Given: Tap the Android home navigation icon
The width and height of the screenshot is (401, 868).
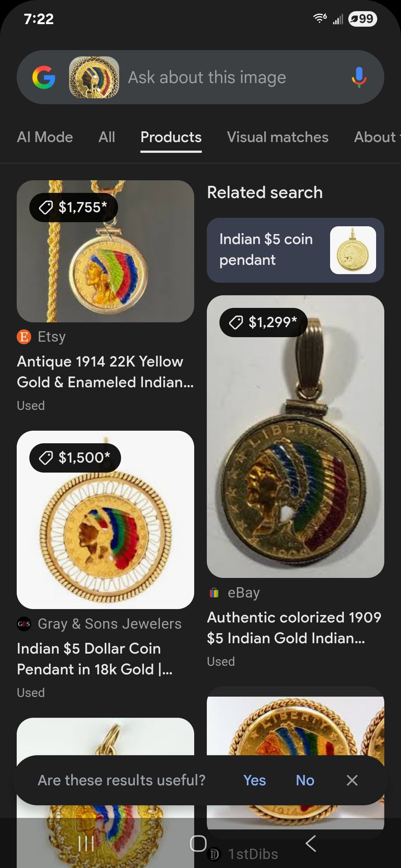Looking at the screenshot, I should [198, 844].
